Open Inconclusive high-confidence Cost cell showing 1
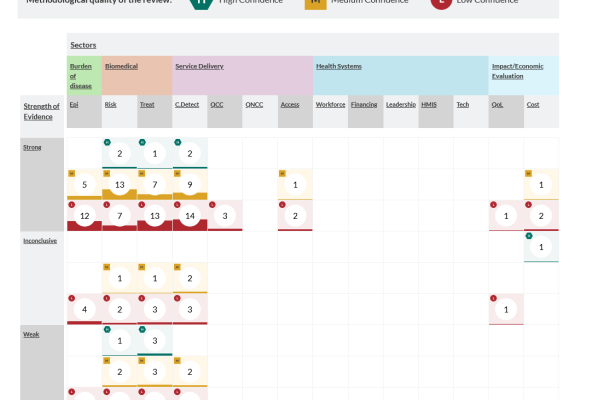610x400 pixels. tap(541, 247)
